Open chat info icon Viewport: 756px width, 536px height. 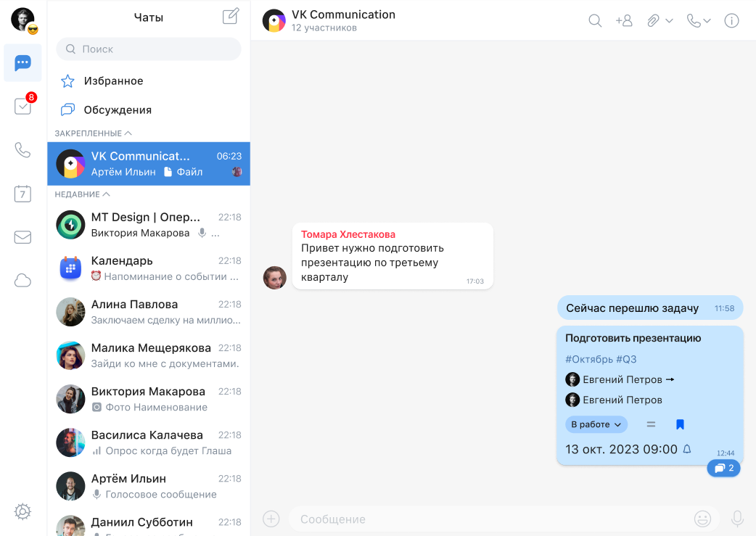coord(731,21)
